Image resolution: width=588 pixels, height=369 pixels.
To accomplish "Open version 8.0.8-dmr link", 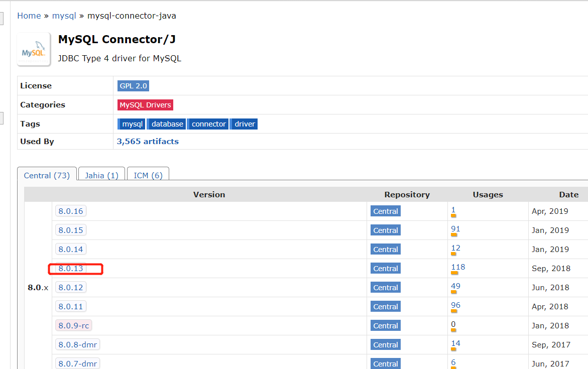I will coord(78,344).
